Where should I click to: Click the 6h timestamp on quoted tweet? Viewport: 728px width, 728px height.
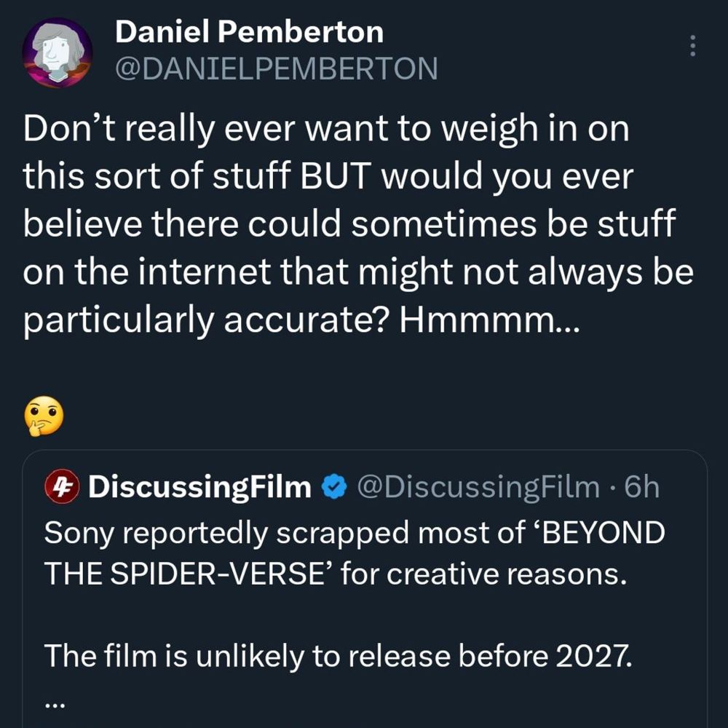[641, 487]
